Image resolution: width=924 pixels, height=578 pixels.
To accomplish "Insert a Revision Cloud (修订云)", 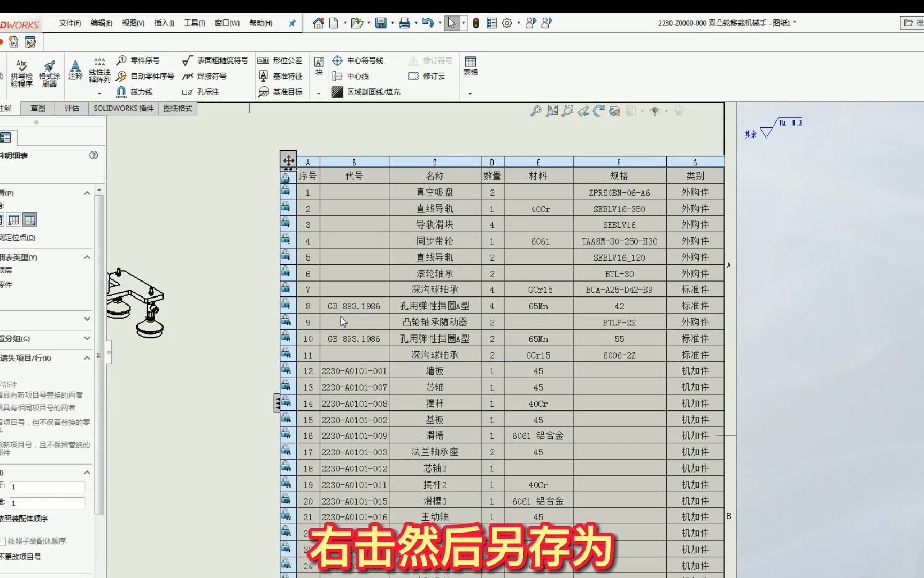I will coord(427,76).
